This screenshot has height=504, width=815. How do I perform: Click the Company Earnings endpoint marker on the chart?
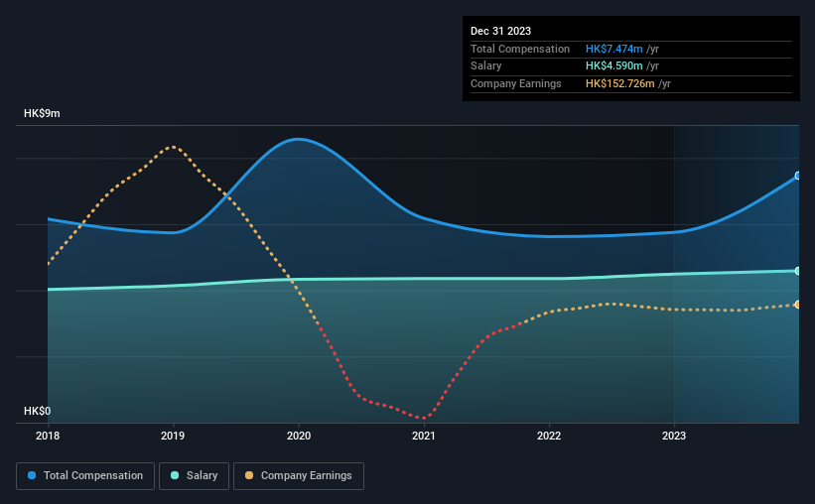pos(798,305)
